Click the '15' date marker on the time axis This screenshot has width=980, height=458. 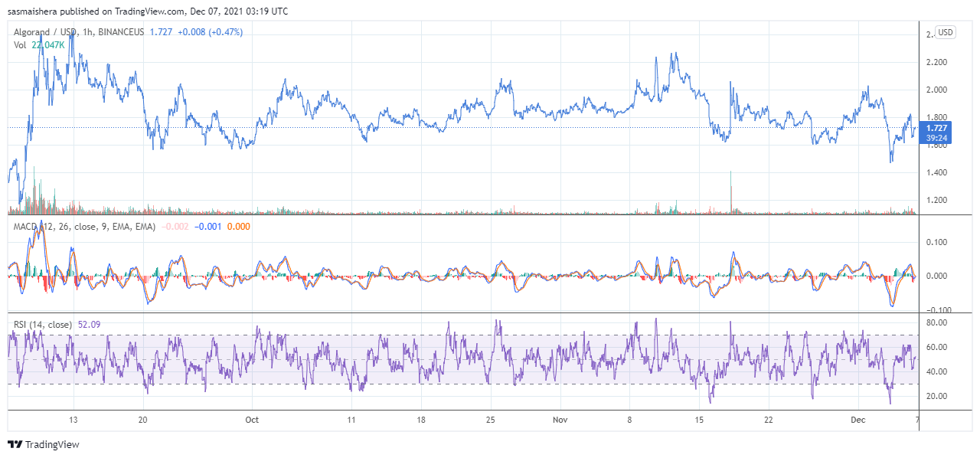(x=699, y=420)
